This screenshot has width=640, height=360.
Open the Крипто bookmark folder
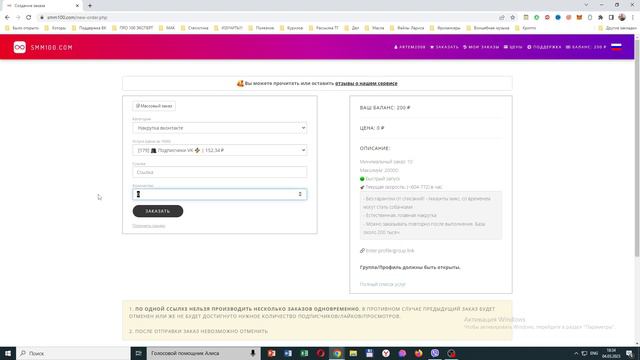tap(526, 28)
